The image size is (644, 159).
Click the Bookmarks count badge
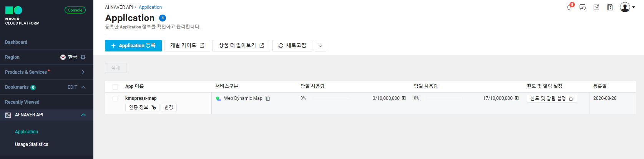pyautogui.click(x=33, y=88)
